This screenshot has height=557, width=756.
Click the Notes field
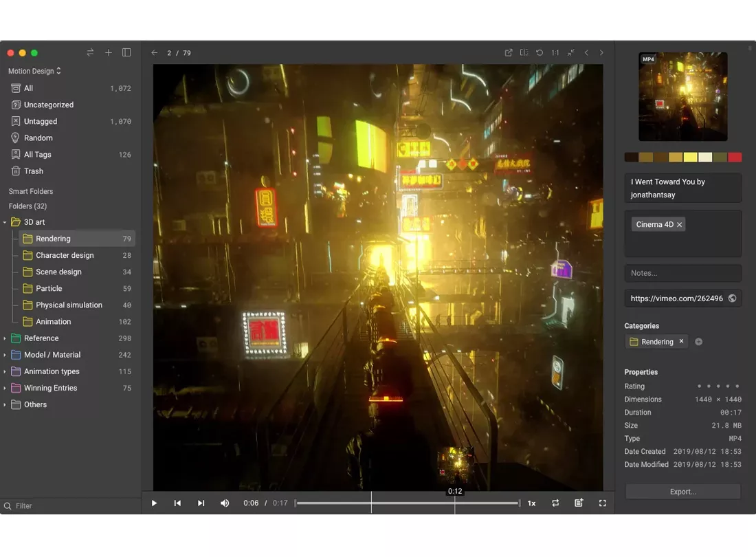[x=682, y=273]
